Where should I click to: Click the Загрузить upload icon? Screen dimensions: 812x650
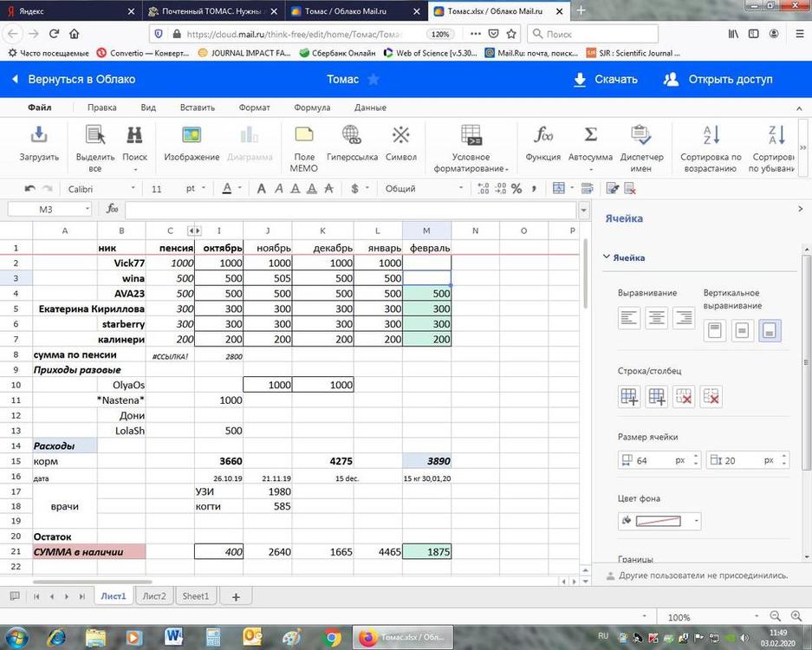tap(39, 135)
